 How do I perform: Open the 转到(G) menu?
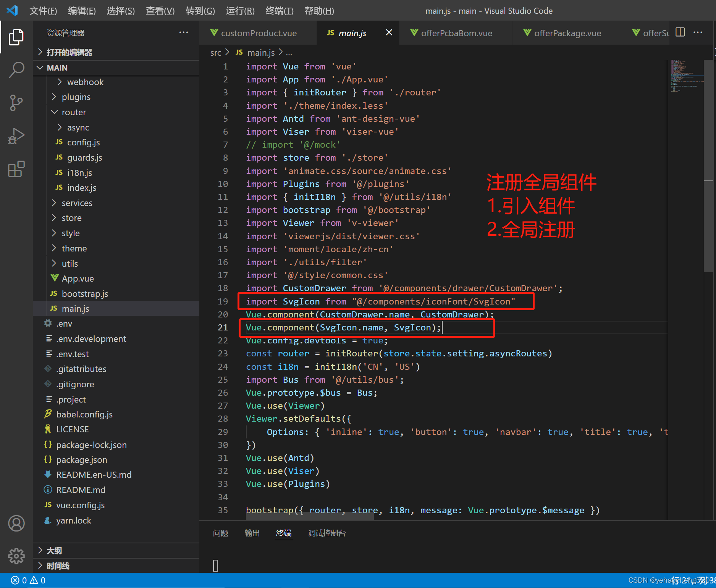coord(200,11)
